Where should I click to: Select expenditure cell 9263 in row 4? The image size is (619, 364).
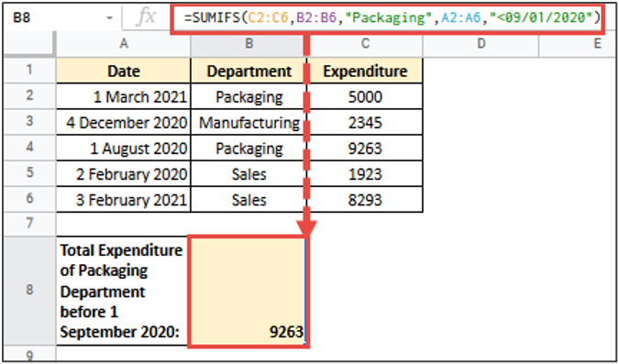tap(365, 149)
